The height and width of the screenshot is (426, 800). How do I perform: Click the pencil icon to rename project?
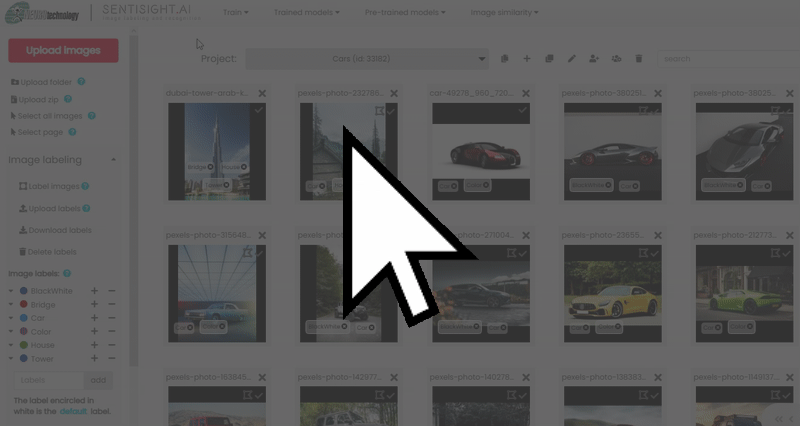(x=571, y=59)
